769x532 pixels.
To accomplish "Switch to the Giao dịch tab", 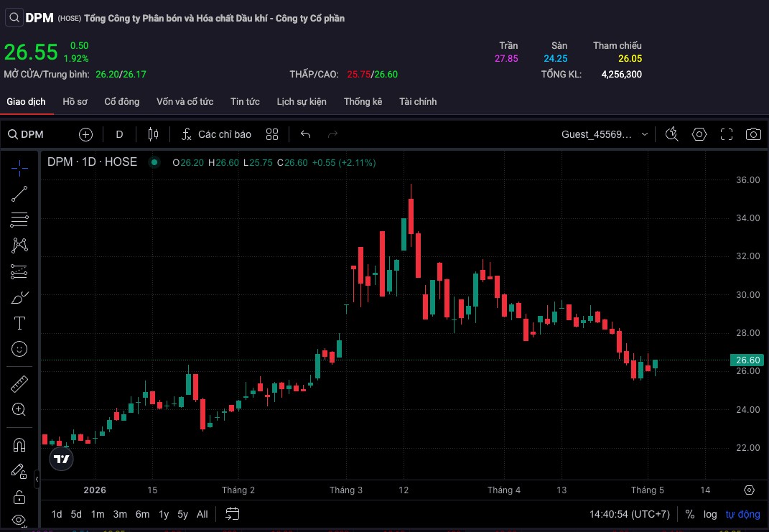I will (x=26, y=101).
